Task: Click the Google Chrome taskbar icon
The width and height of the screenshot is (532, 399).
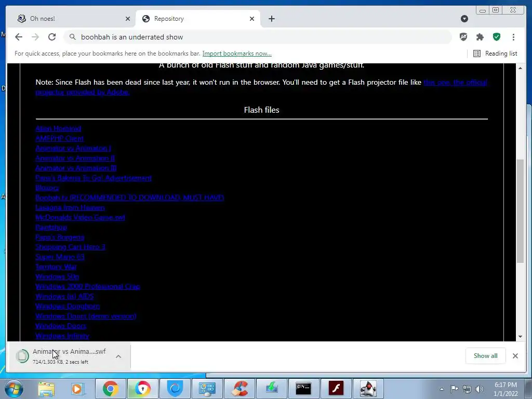Action: click(110, 389)
